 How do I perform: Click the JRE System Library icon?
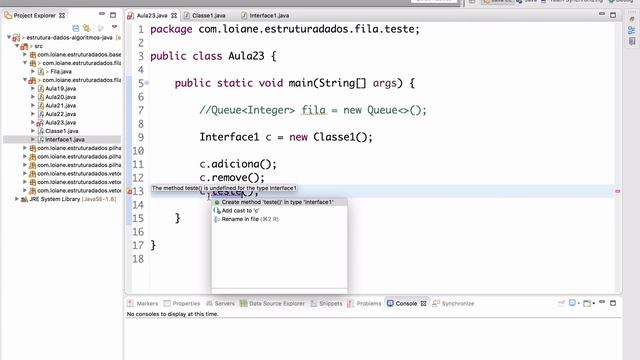tap(24, 199)
